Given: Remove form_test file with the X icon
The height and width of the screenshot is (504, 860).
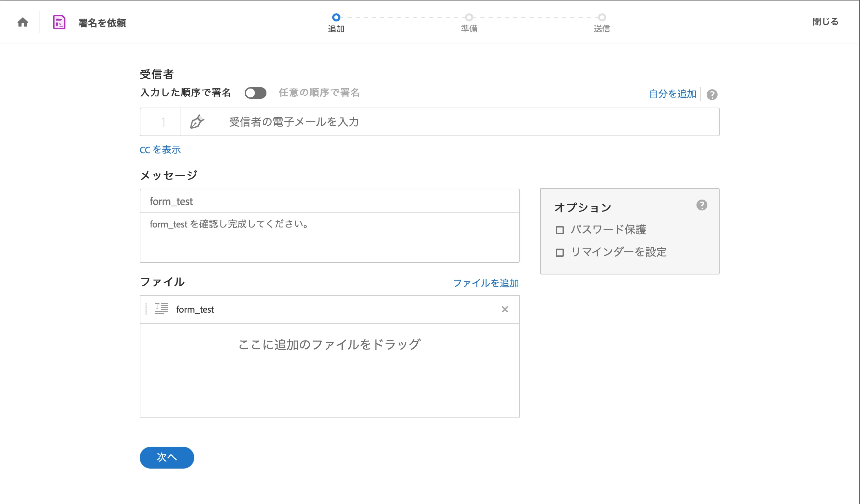Looking at the screenshot, I should (x=505, y=309).
